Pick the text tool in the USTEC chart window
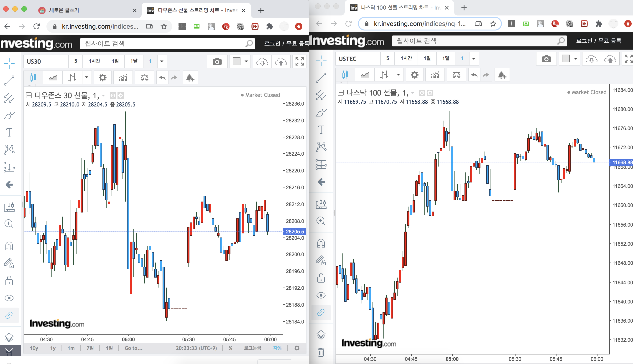Viewport: 633px width, 364px height. click(321, 130)
